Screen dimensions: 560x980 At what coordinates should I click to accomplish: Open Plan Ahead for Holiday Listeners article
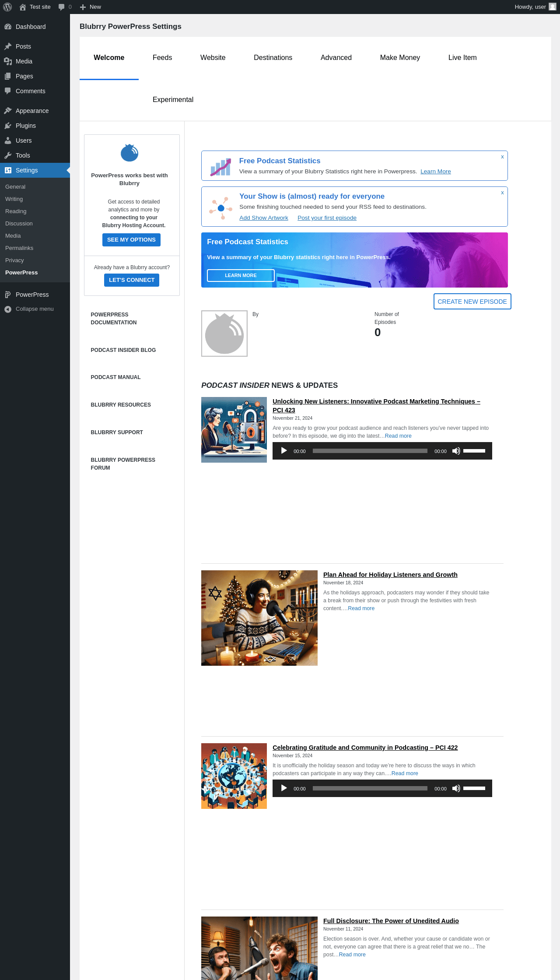(x=390, y=575)
